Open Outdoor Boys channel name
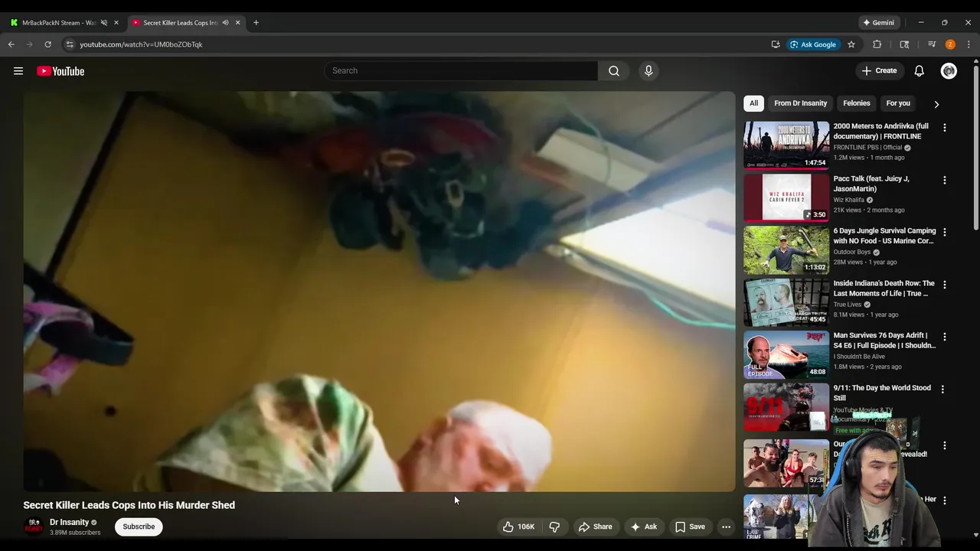Viewport: 980px width, 551px height. (852, 252)
